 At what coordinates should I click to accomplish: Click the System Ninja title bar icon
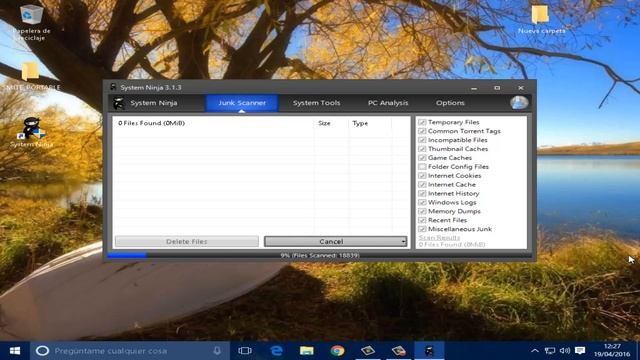(113, 87)
